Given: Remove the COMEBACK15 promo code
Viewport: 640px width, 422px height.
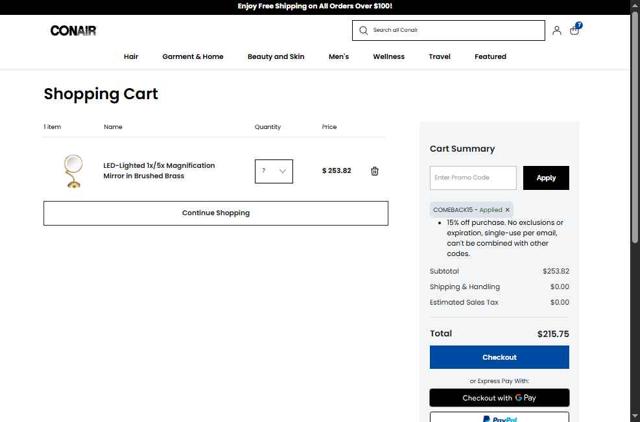Looking at the screenshot, I should [x=507, y=210].
